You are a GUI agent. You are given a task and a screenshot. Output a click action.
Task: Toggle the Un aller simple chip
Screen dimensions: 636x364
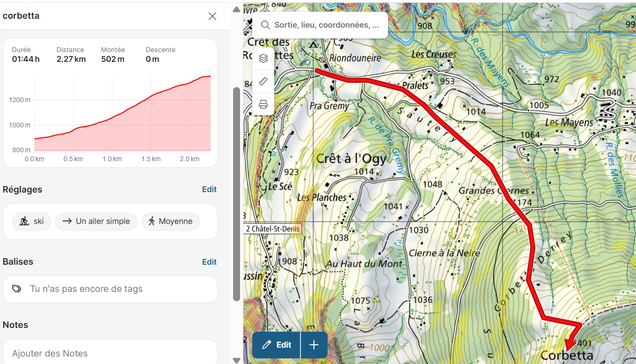pos(96,221)
